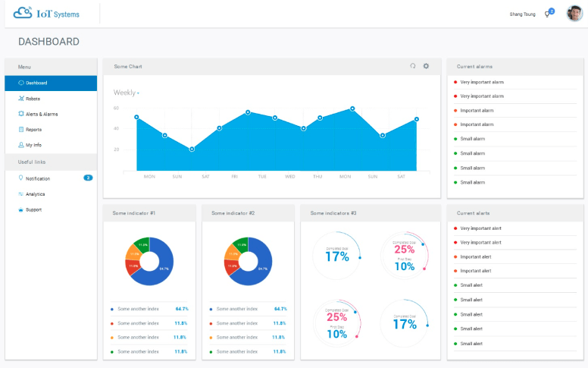The width and height of the screenshot is (588, 368).
Task: Select the first Small alert entry
Action: point(471,285)
